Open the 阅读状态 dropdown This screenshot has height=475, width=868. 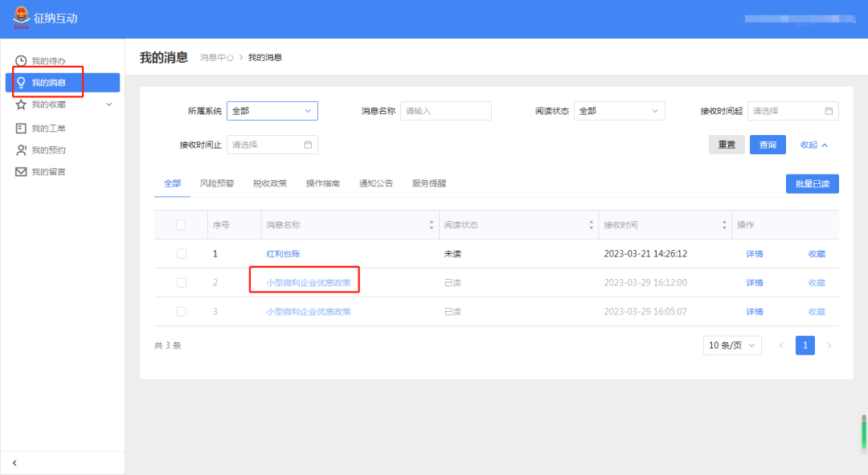point(619,111)
